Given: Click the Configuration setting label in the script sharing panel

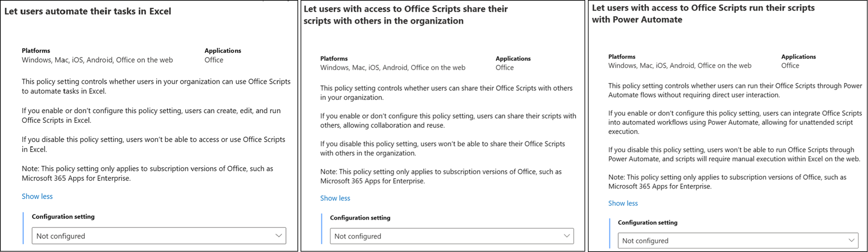Looking at the screenshot, I should pos(360,218).
